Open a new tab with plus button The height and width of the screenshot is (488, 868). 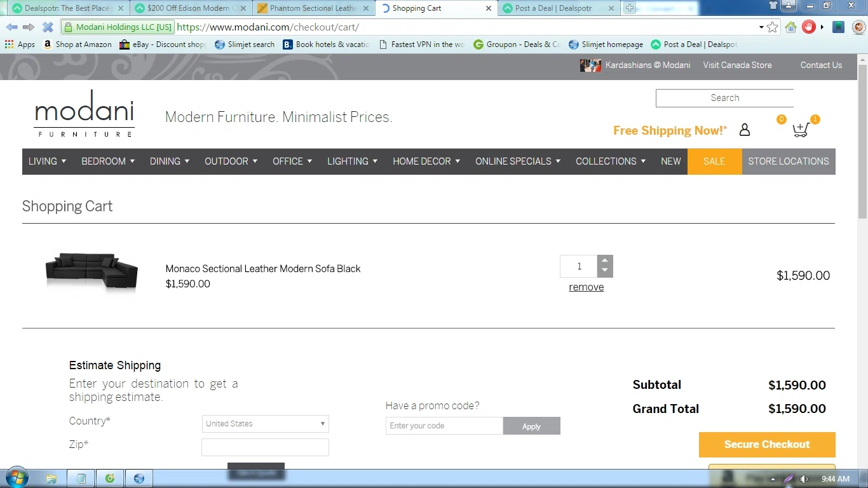(x=629, y=8)
